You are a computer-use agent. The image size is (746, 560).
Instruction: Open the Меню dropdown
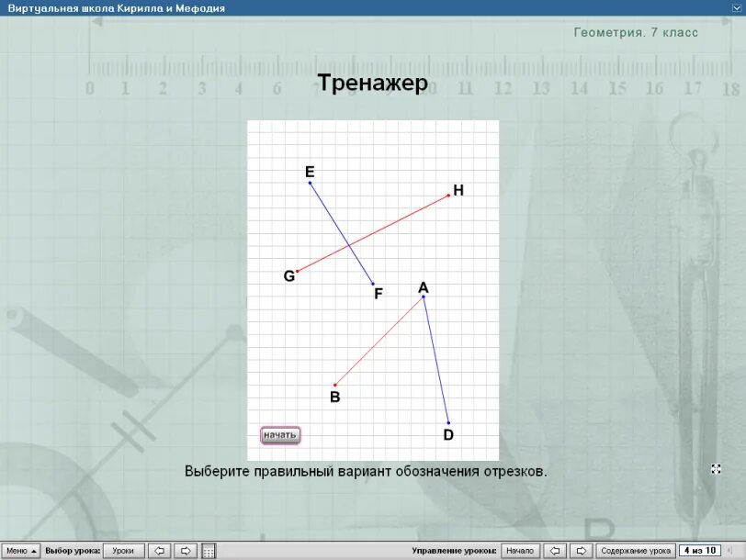point(21,551)
